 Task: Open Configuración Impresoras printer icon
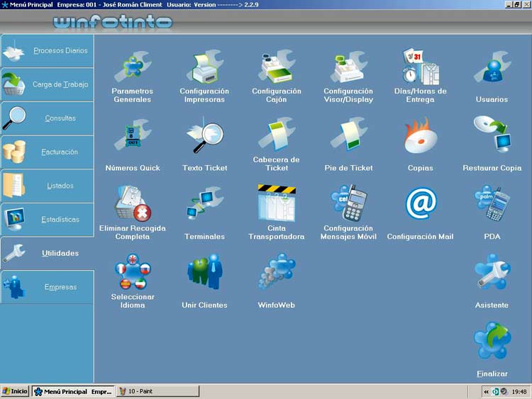click(x=204, y=68)
